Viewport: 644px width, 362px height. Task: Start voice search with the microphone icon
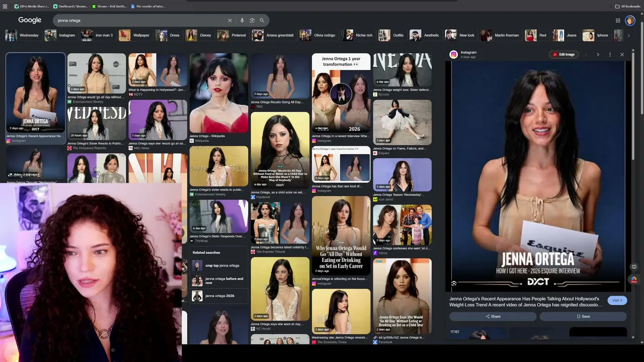[x=242, y=21]
